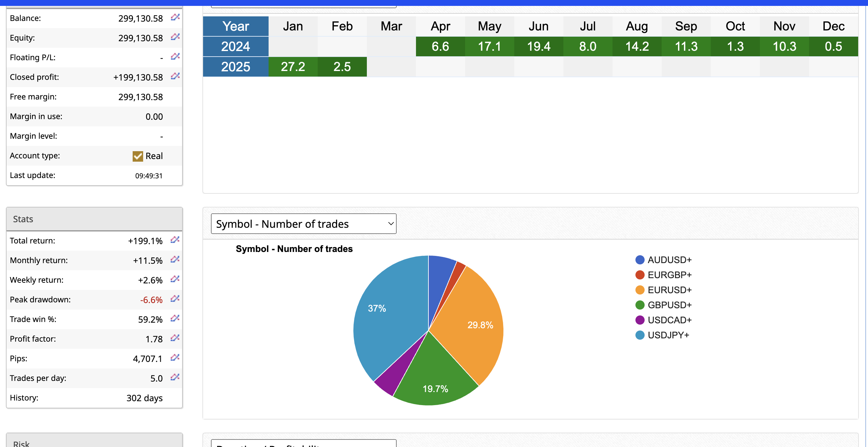Toggle AUDUSD+ legend entry in pie chart
868x447 pixels.
669,260
